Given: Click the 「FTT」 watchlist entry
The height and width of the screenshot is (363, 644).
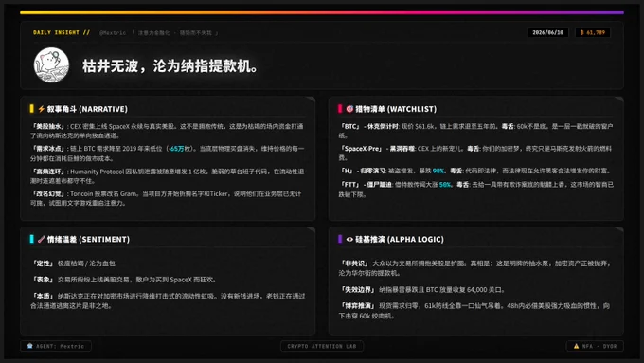Looking at the screenshot, I should point(476,190).
